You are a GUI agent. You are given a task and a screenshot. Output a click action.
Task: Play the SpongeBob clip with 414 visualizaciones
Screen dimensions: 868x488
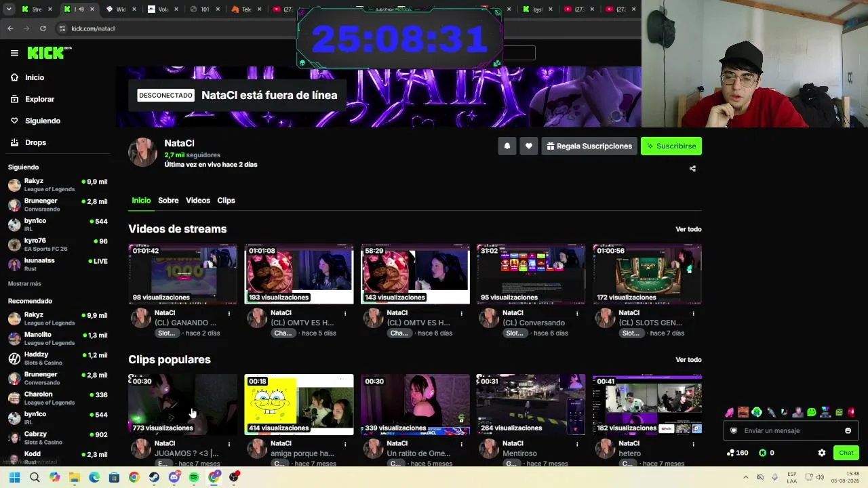[x=299, y=405]
